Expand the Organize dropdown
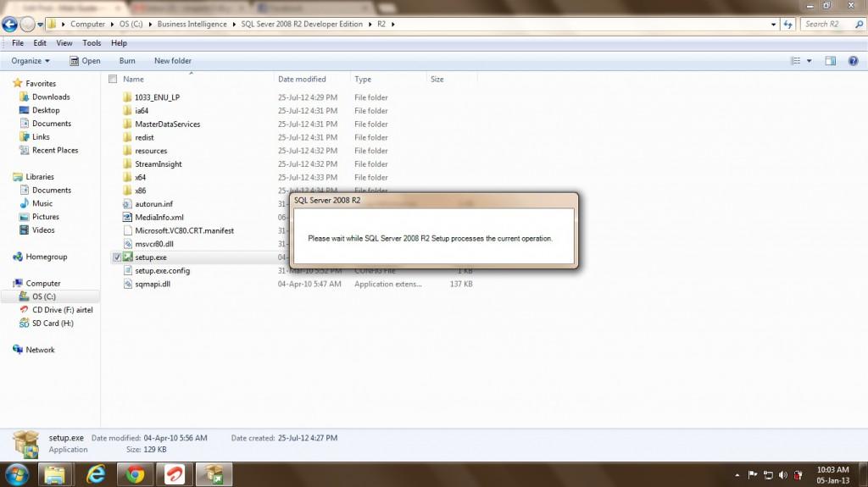This screenshot has height=487, width=868. (31, 61)
